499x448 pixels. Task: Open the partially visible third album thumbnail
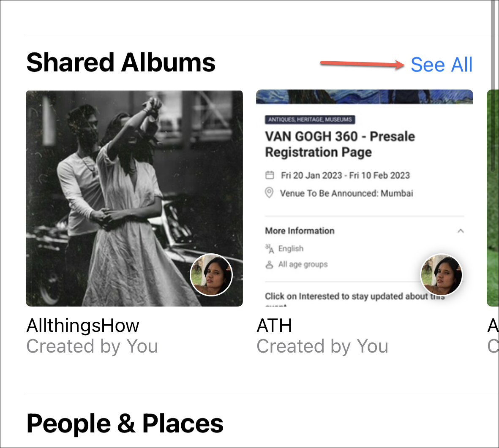click(493, 198)
